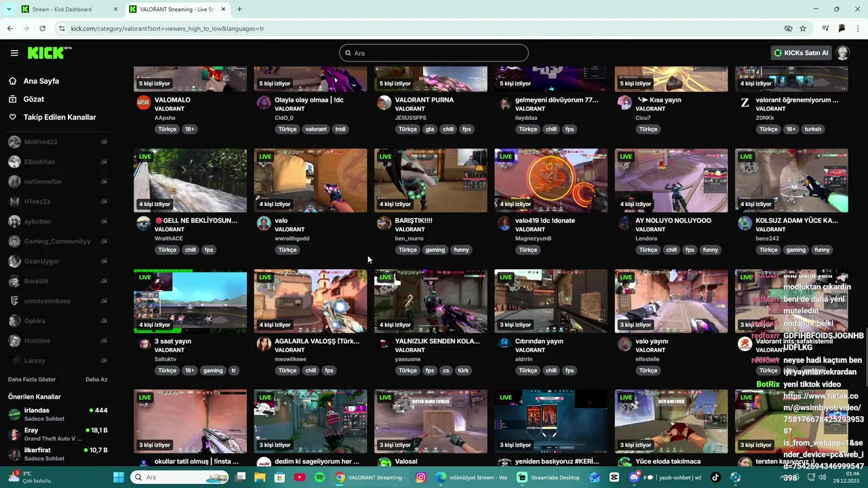868x488 pixels.
Task: Click the AApsha channel avatar
Action: tap(143, 102)
